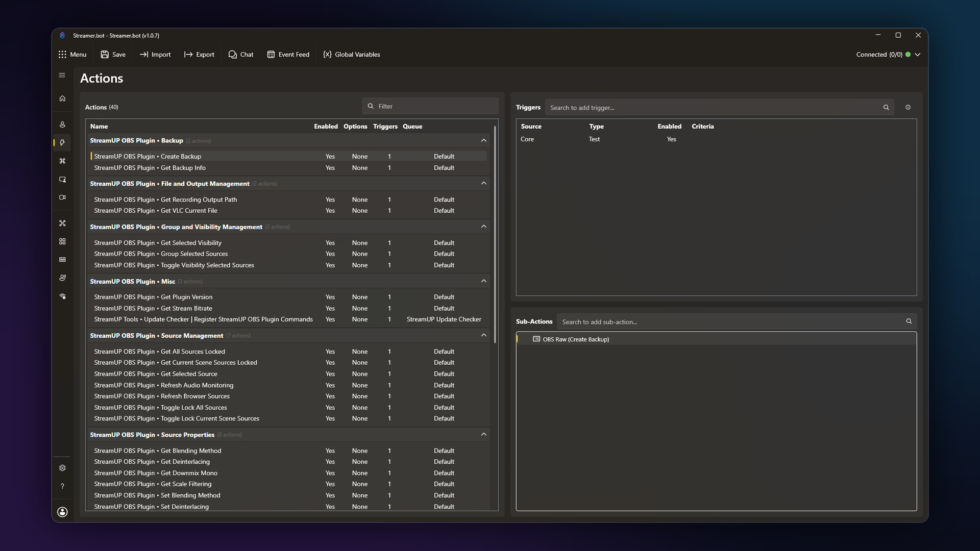Screen dimensions: 980x551
Task: Open the Chat window
Action: coord(241,55)
